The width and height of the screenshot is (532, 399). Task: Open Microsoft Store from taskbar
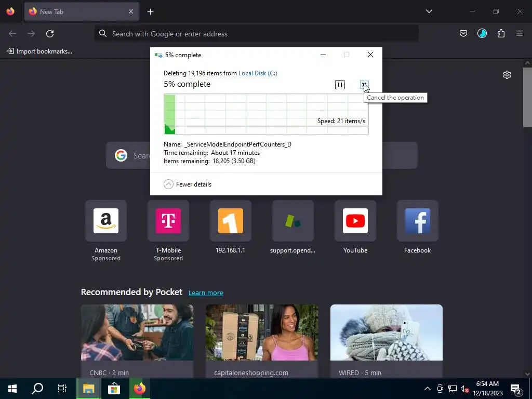click(x=114, y=389)
